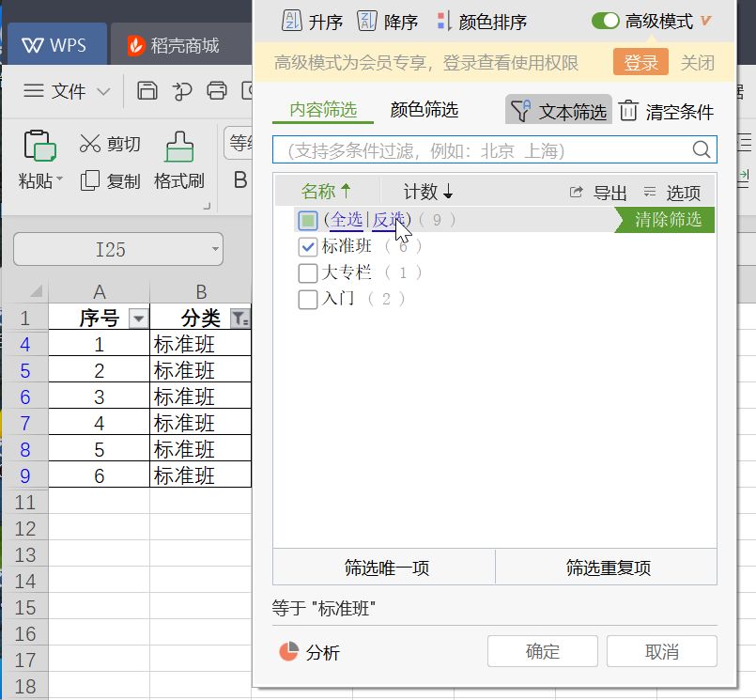Toggle the select-all checkbox
Viewport: 756px width, 700px height.
click(x=308, y=221)
